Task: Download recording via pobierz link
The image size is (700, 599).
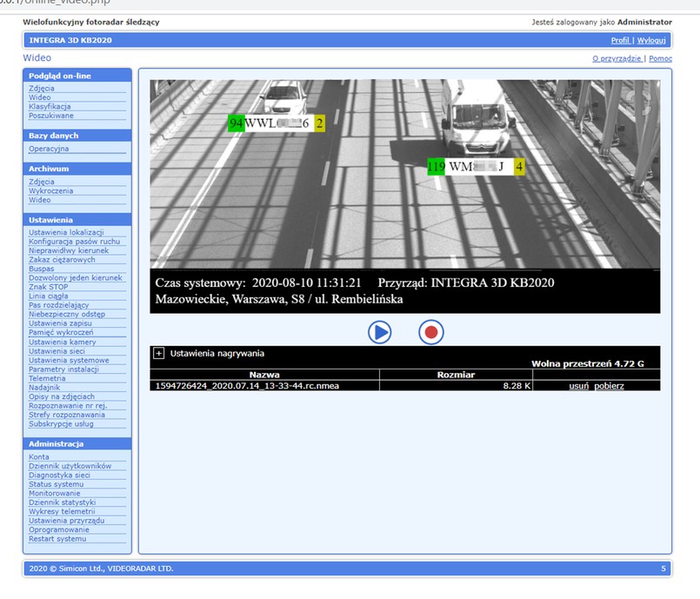Action: pos(609,385)
